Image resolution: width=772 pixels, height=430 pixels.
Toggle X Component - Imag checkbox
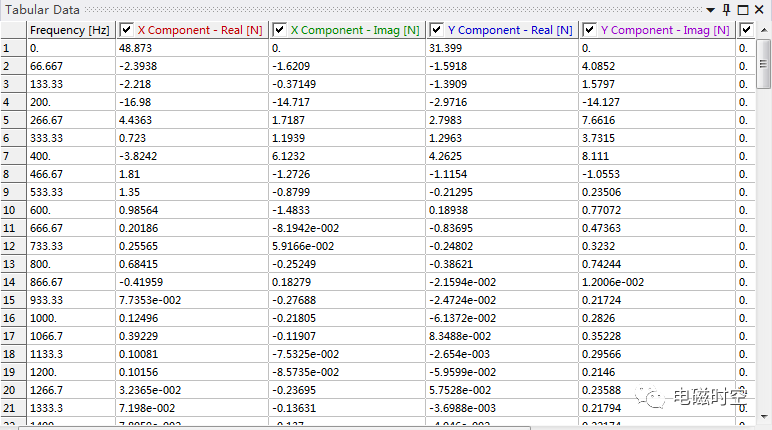(280, 30)
